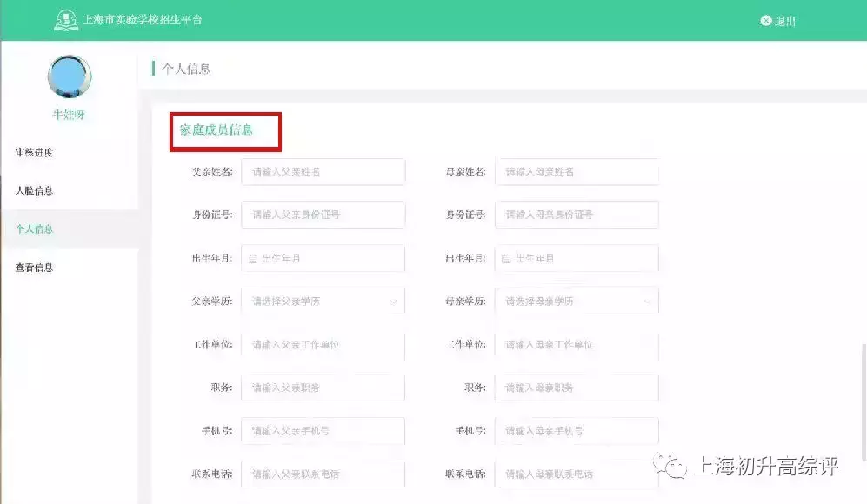This screenshot has height=504, width=867.
Task: Click the mother's name input field
Action: tap(577, 171)
